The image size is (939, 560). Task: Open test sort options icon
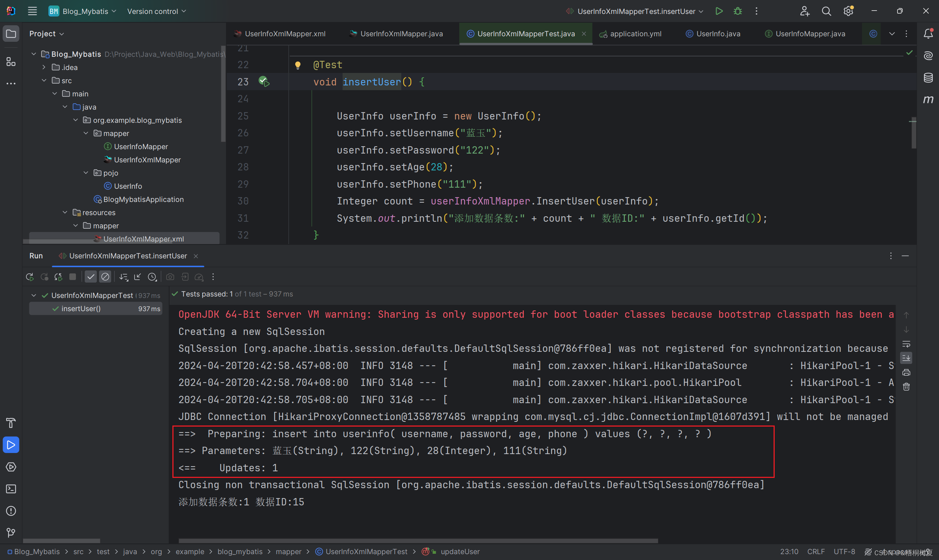point(124,277)
